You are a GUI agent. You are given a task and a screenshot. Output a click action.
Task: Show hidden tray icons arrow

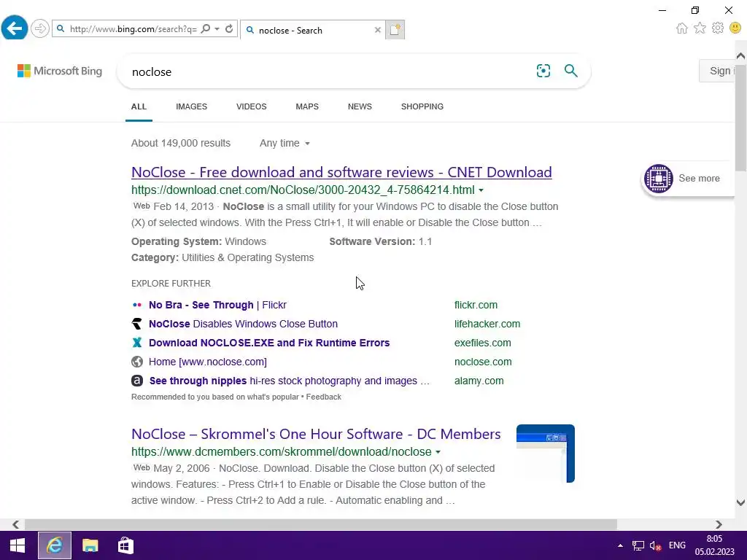(620, 545)
